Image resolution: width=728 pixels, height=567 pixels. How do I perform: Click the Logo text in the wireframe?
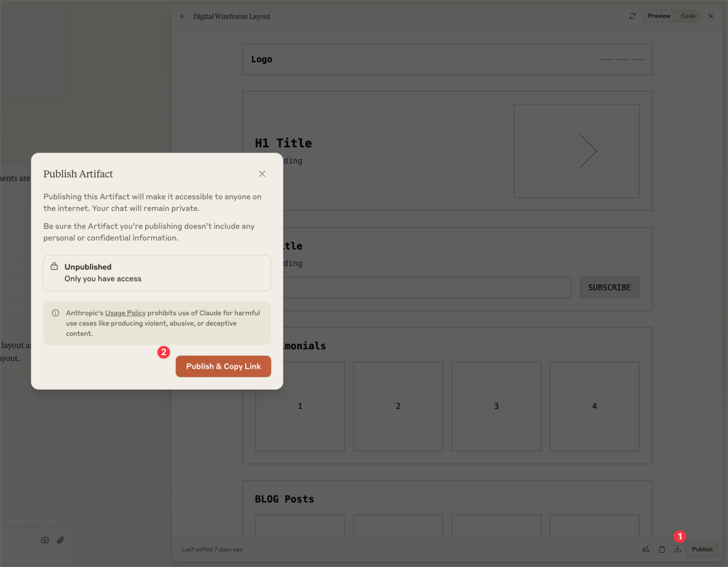[x=262, y=60]
